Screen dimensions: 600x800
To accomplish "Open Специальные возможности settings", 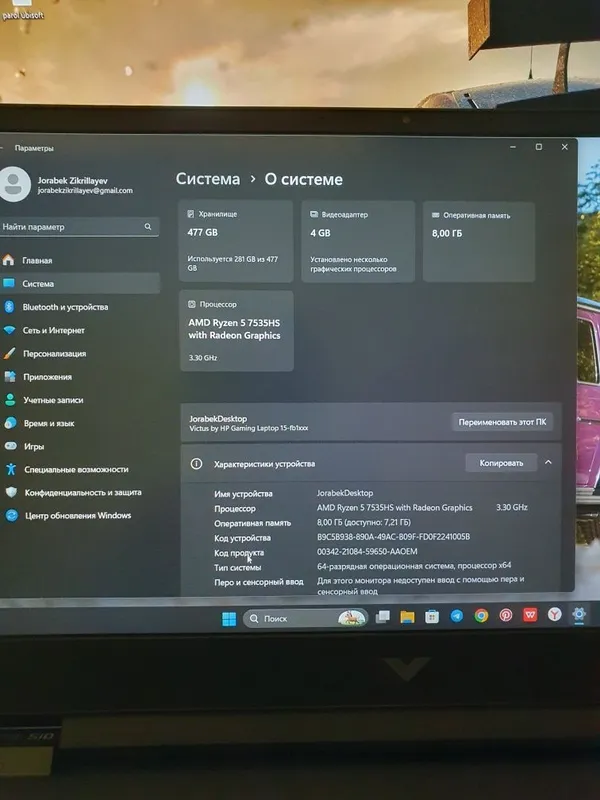I will pyautogui.click(x=79, y=469).
